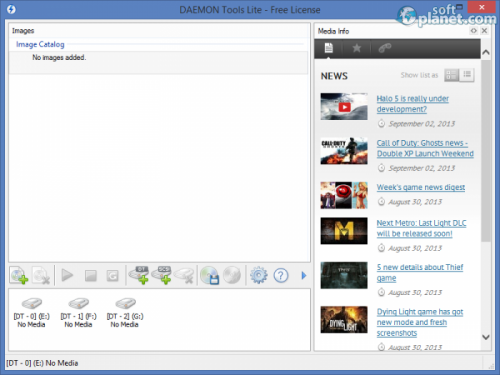Click the Media Info panel pin arrows icon
500x375 pixels.
click(473, 31)
